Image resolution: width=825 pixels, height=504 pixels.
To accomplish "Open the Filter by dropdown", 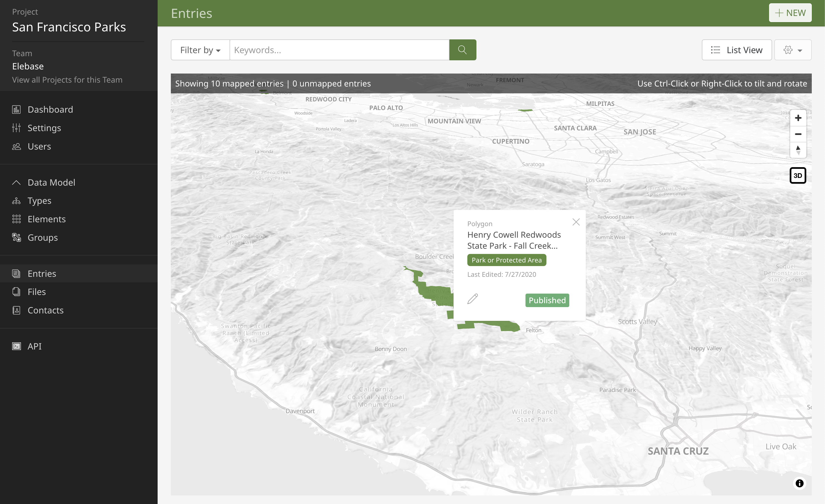I will click(200, 50).
